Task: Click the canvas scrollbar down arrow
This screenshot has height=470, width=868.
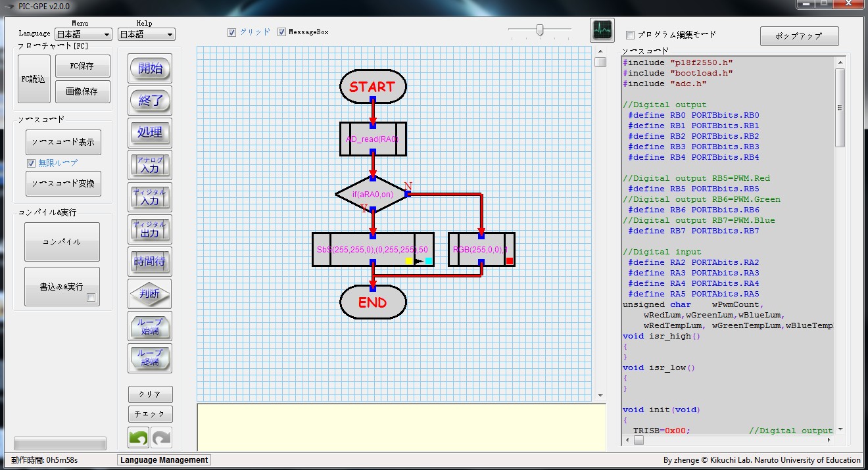Action: pos(600,396)
